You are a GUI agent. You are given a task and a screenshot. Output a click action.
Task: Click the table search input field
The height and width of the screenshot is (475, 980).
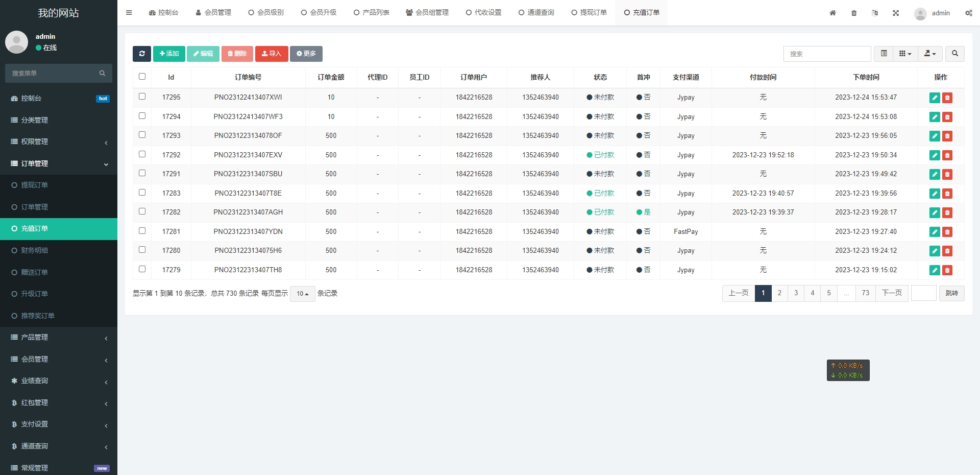[827, 54]
